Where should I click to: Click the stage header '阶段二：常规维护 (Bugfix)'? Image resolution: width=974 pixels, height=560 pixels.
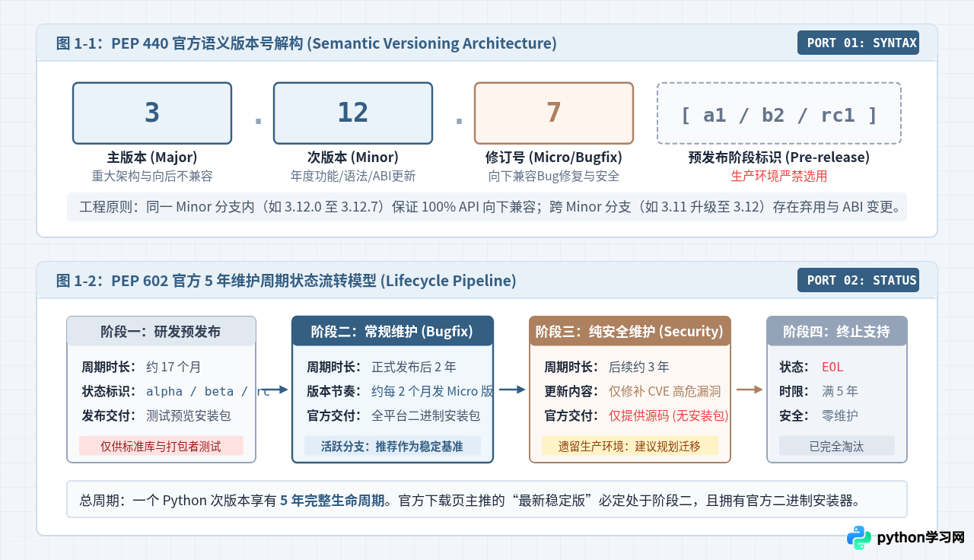pyautogui.click(x=393, y=331)
